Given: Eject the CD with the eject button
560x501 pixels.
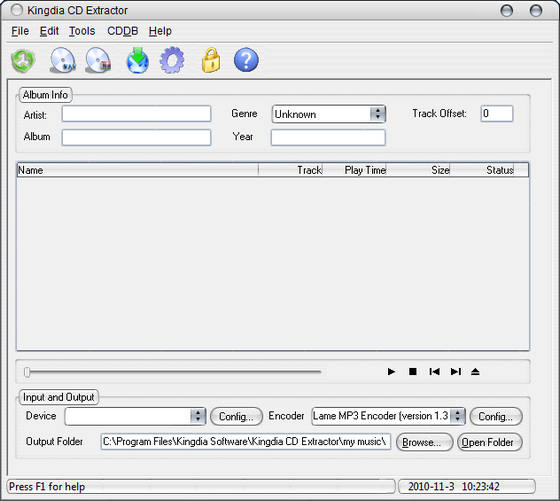Looking at the screenshot, I should 475,372.
